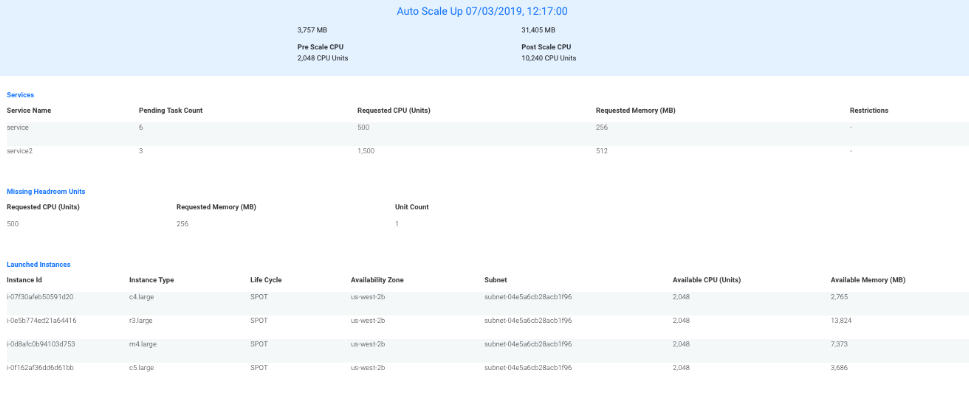Select pending task count 6
The width and height of the screenshot is (969, 393).
point(142,127)
